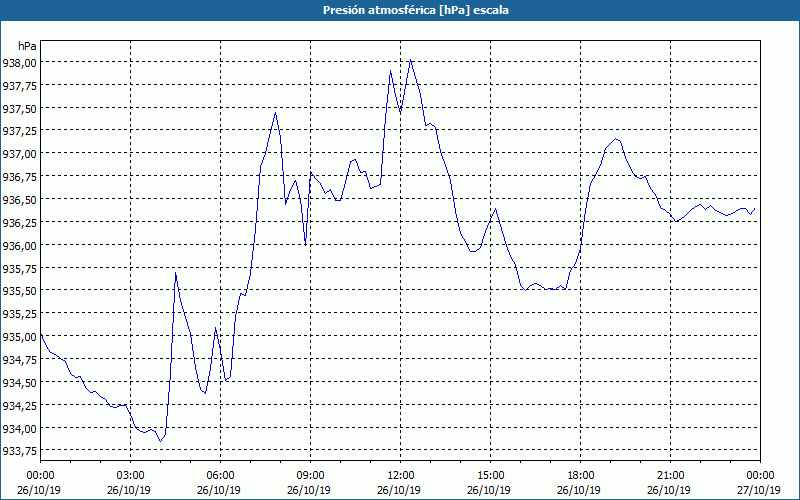Click the 'hPa' unit label above the axis
800x500 pixels.
[x=27, y=46]
